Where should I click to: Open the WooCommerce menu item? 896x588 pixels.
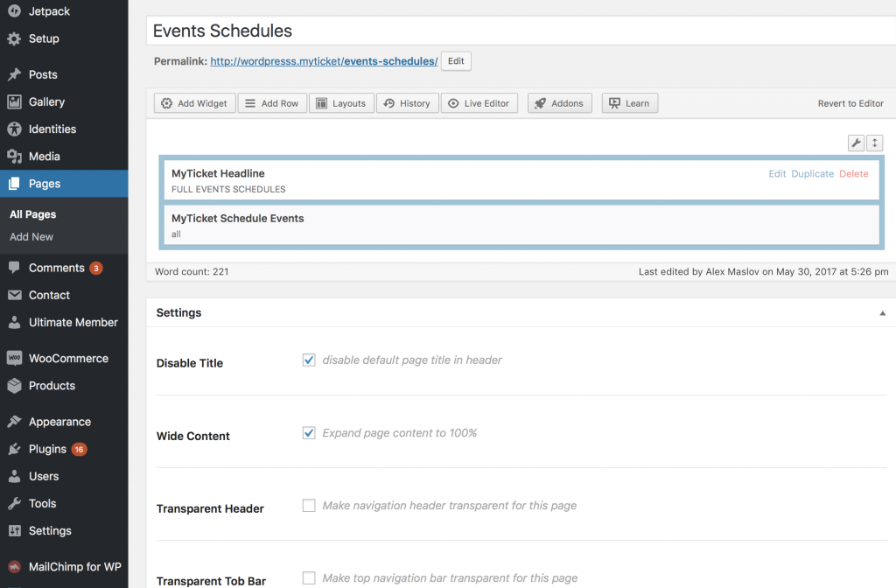pos(64,358)
